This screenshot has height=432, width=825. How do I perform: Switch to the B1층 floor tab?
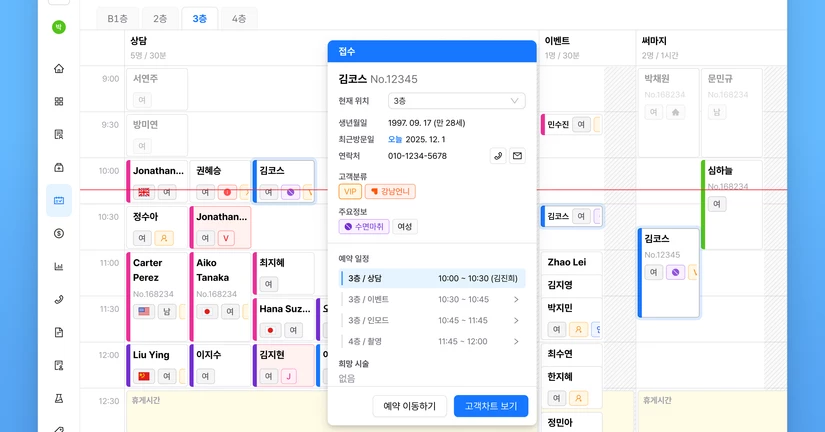point(117,18)
